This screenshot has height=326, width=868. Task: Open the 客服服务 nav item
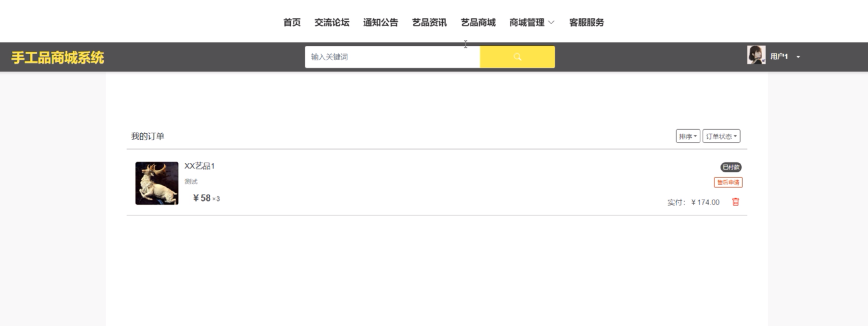point(586,23)
